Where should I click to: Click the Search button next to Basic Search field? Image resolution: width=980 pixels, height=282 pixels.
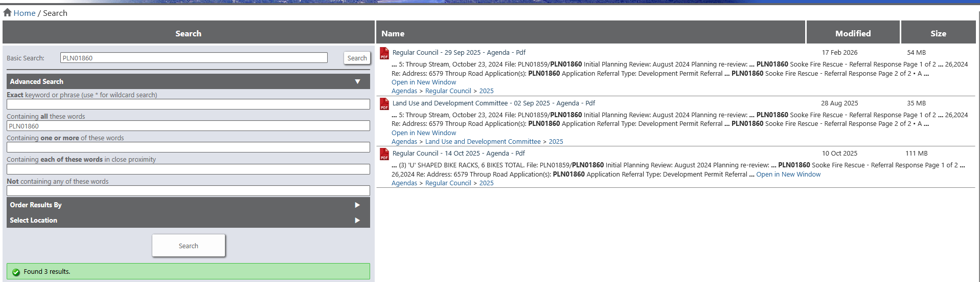(x=357, y=58)
